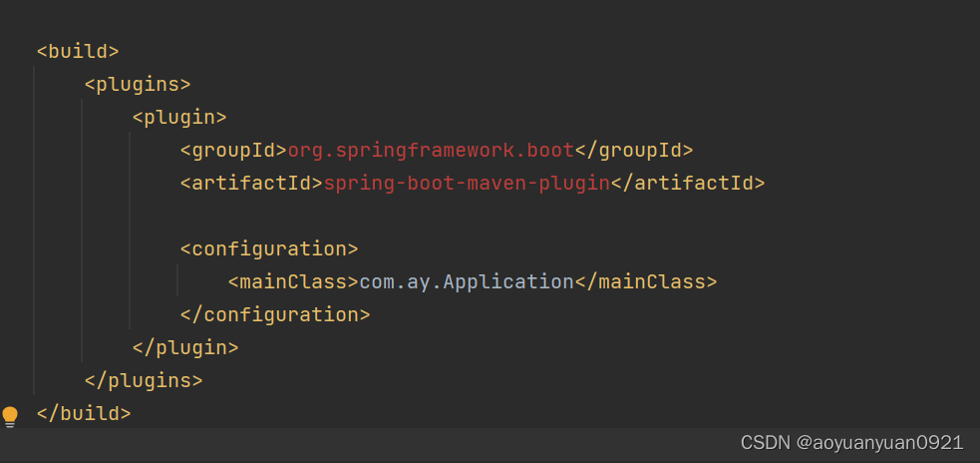Image resolution: width=980 pixels, height=463 pixels.
Task: Click the opening <build> tag
Action: point(78,51)
